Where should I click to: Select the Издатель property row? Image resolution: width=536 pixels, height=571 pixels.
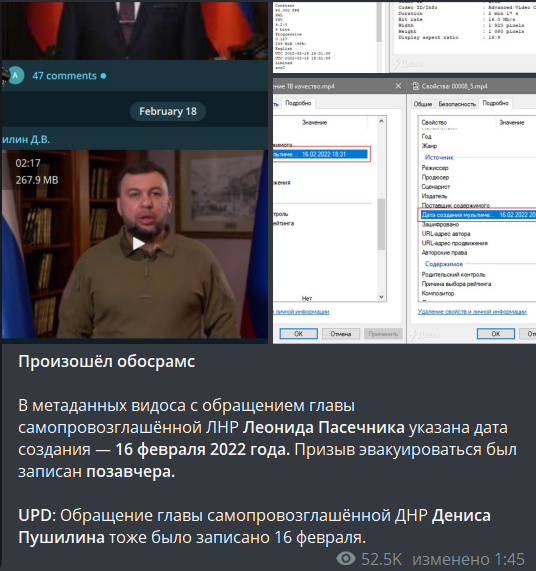pos(434,196)
